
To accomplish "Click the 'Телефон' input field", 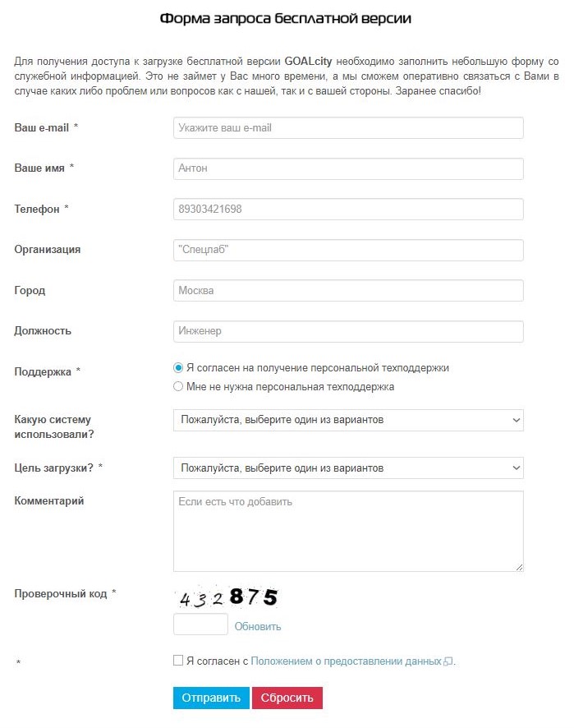I will click(348, 210).
